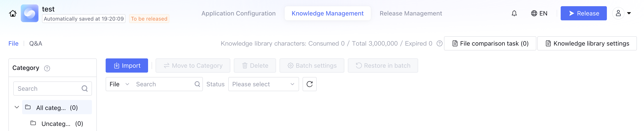Switch to the Q&A tab
The width and height of the screenshot is (644, 131).
point(36,44)
